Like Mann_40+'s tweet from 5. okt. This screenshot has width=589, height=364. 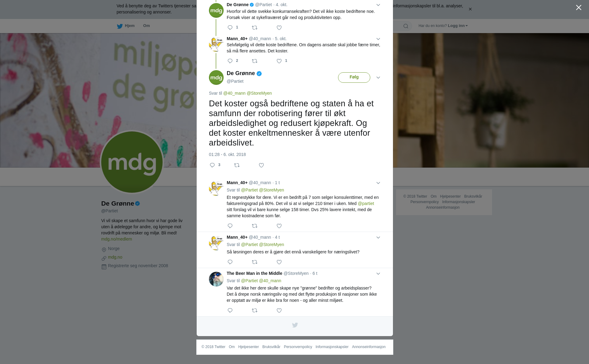click(282, 61)
